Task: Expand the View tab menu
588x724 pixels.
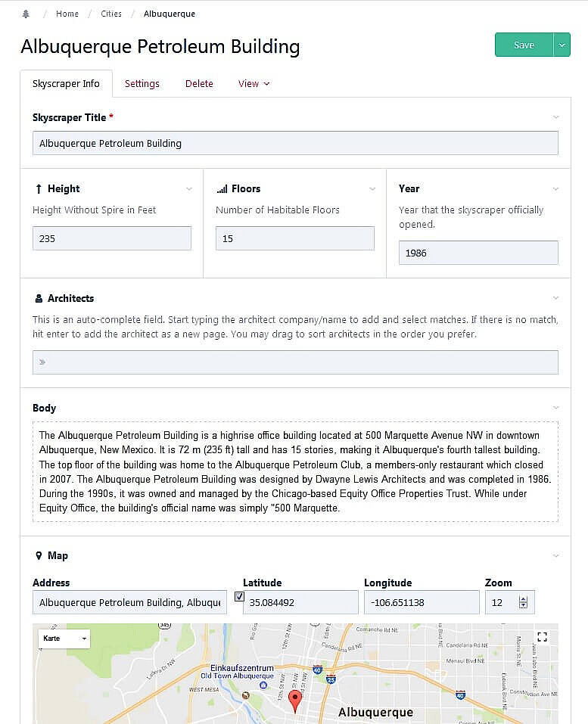Action: coord(254,84)
